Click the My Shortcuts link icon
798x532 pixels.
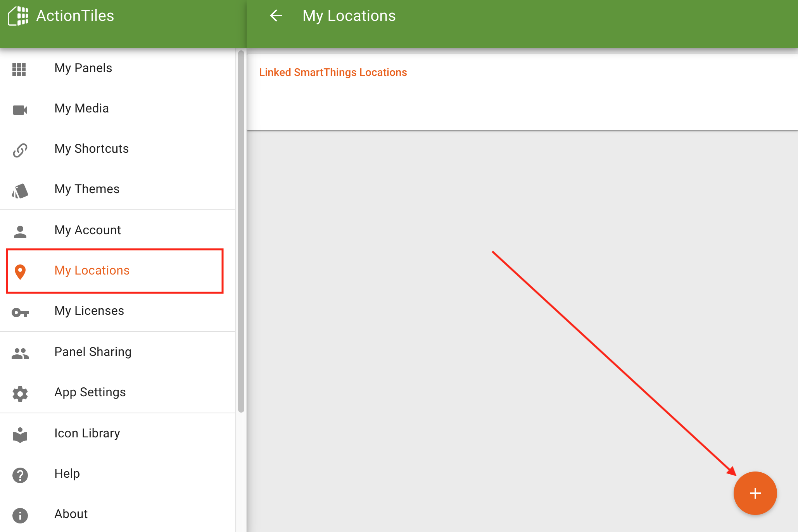[20, 150]
